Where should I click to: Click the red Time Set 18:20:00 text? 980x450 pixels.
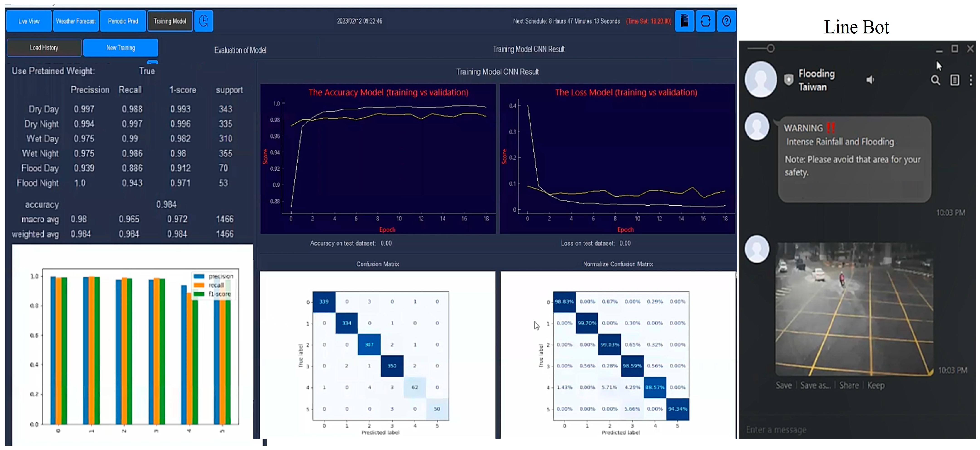(649, 21)
